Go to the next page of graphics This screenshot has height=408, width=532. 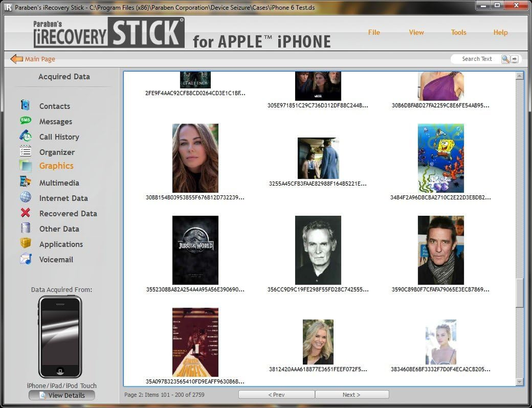pyautogui.click(x=351, y=394)
